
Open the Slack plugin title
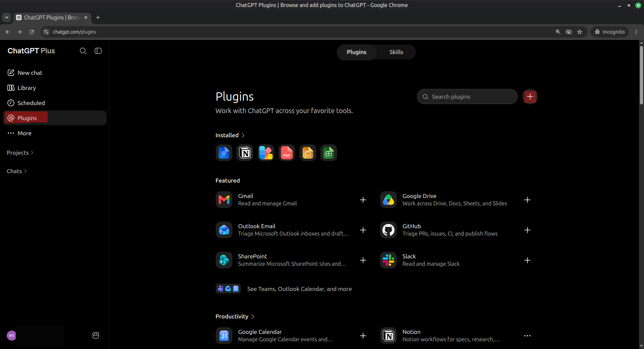tap(409, 256)
